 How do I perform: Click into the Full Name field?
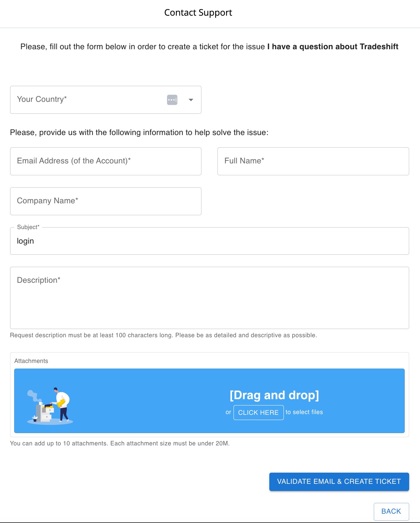[x=313, y=161]
